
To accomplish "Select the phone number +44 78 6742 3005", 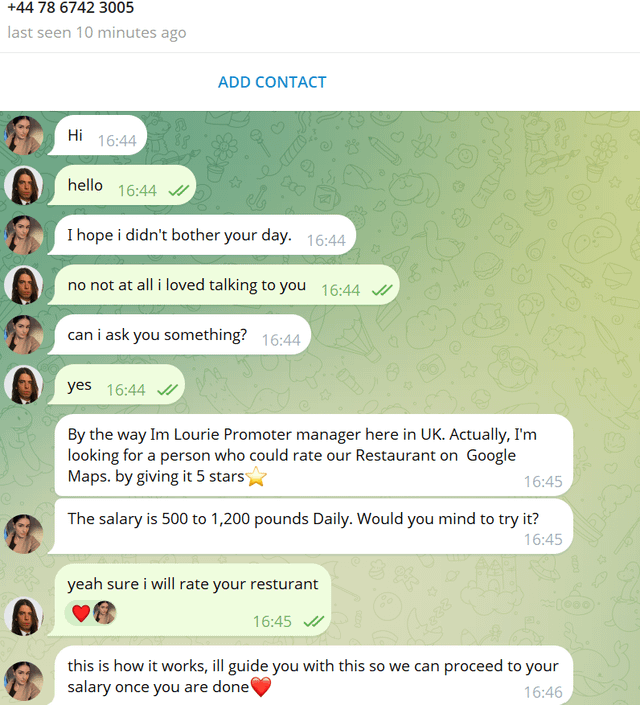I will [71, 7].
